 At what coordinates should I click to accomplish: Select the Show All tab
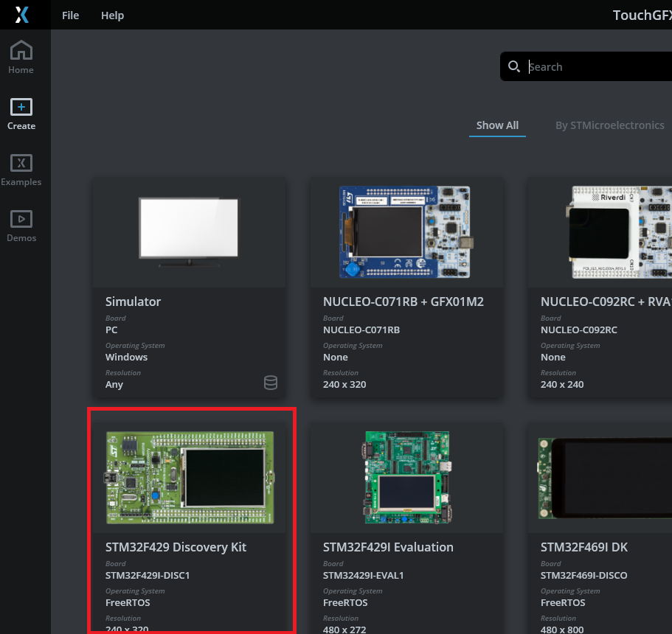[497, 125]
